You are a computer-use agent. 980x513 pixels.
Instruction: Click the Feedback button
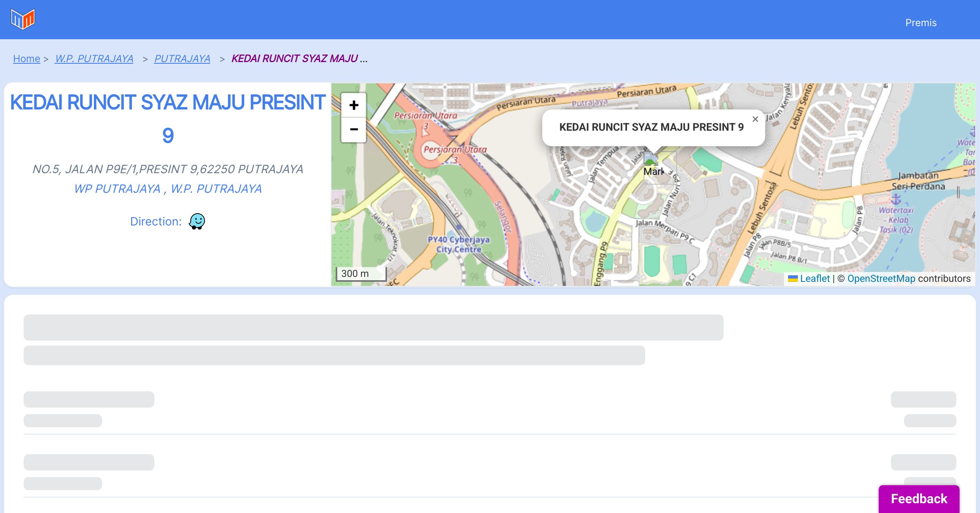tap(919, 499)
